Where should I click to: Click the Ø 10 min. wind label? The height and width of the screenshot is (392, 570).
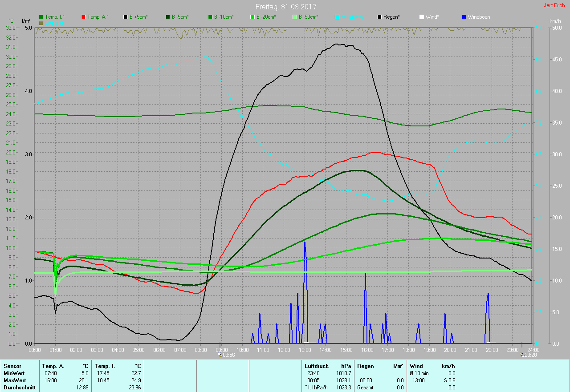point(419,373)
